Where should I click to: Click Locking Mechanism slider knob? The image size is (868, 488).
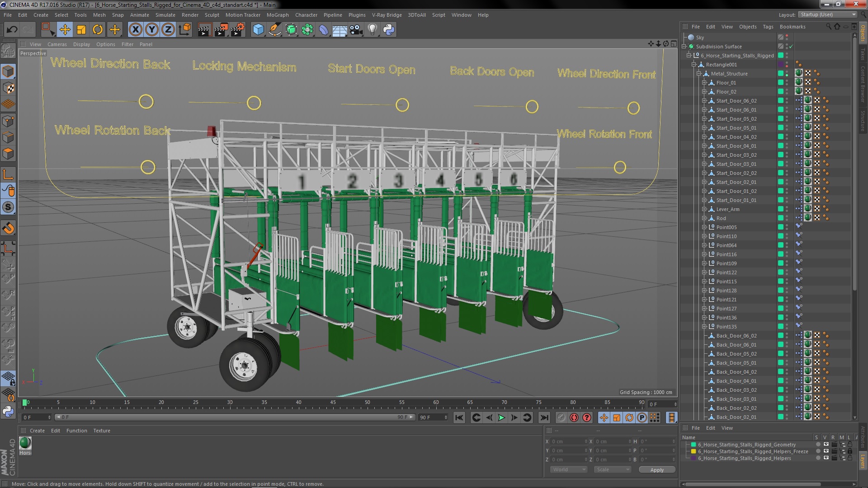[x=254, y=103]
